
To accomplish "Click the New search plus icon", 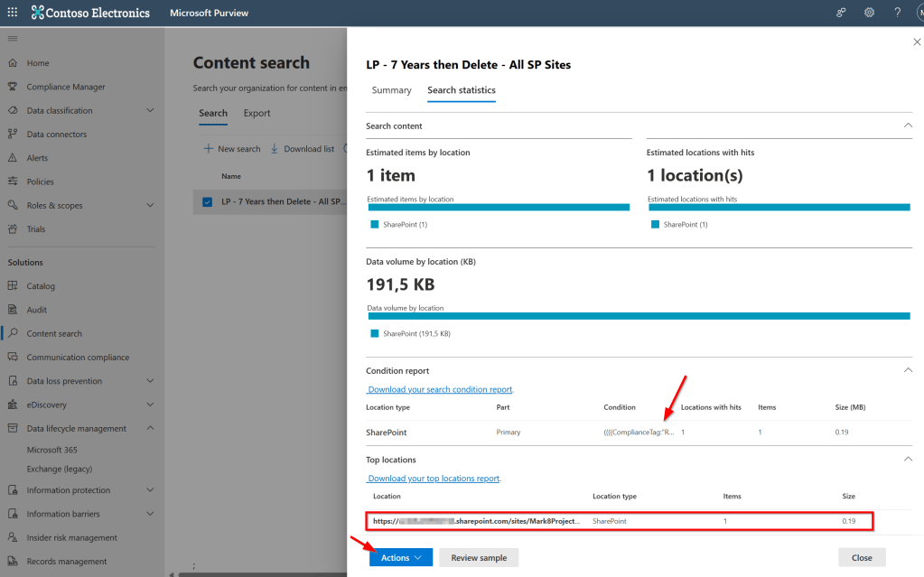I will coord(208,149).
